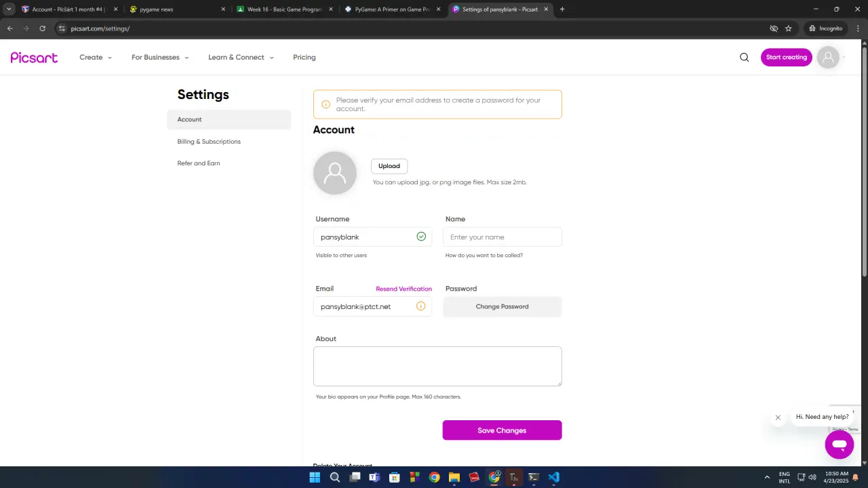
Task: Open Billing & Subscriptions settings
Action: click(209, 142)
